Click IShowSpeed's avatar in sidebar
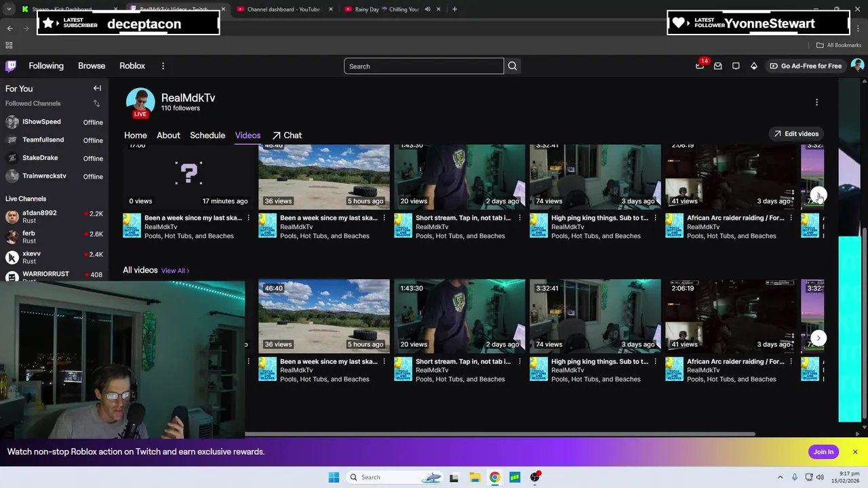This screenshot has height=488, width=868. pyautogui.click(x=12, y=122)
